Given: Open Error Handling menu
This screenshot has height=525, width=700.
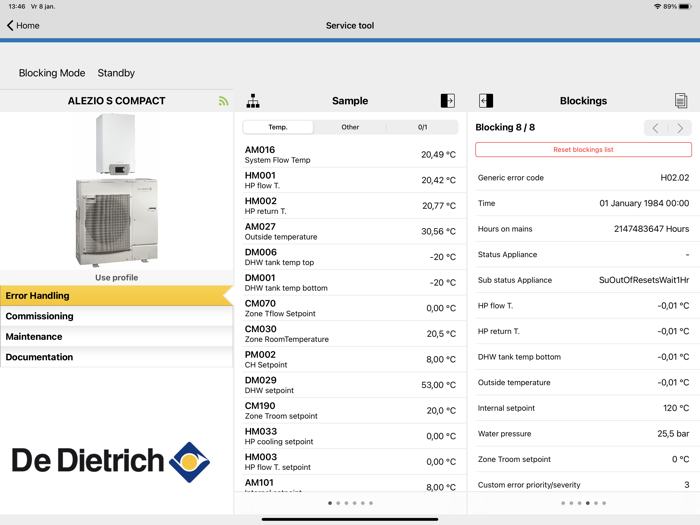Looking at the screenshot, I should 116,296.
